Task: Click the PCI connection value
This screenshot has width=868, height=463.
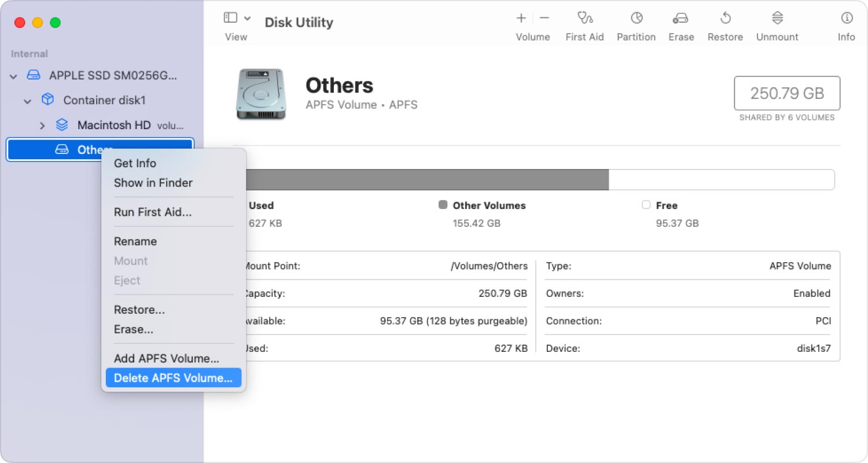Action: [x=823, y=321]
